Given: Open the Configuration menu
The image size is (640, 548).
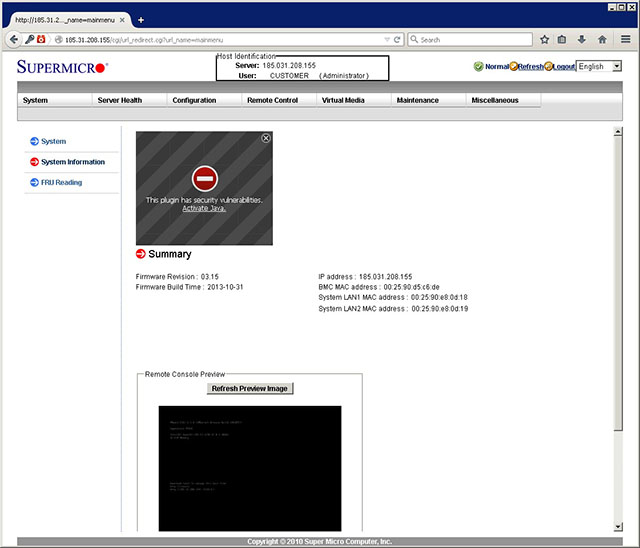Looking at the screenshot, I should (x=204, y=100).
